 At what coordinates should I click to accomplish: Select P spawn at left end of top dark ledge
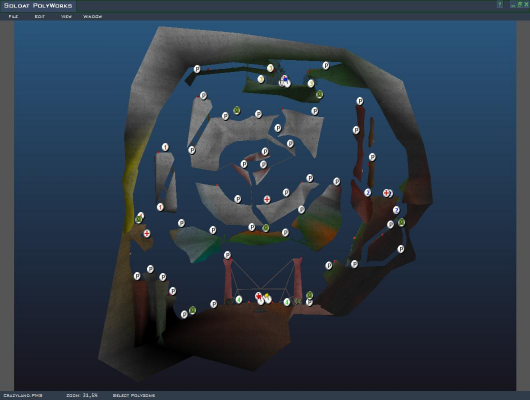[x=197, y=69]
